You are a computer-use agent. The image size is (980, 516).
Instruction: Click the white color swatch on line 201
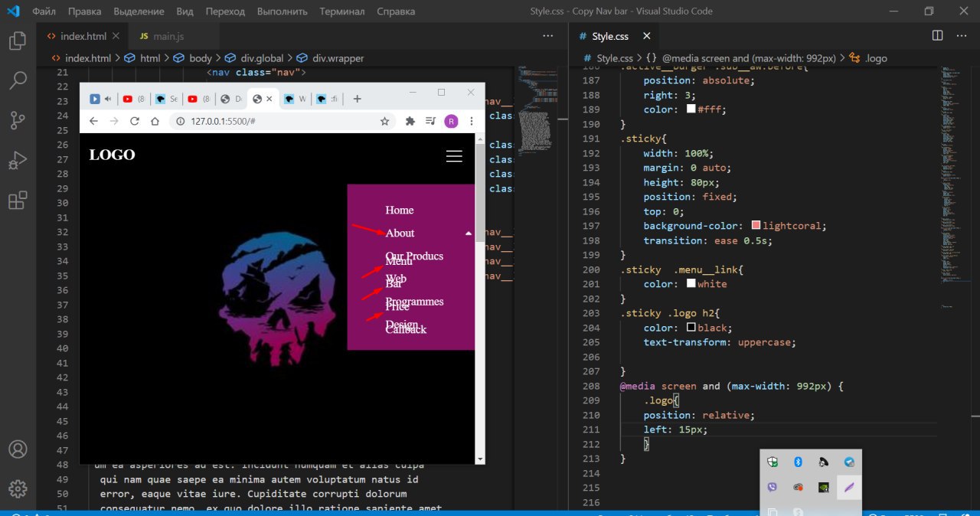point(691,284)
